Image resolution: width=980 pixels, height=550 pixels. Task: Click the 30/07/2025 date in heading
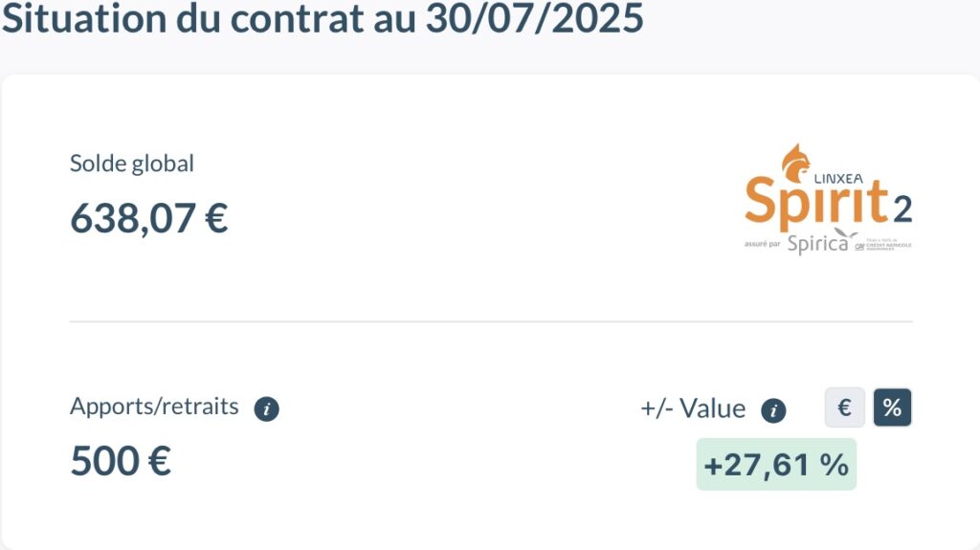534,17
